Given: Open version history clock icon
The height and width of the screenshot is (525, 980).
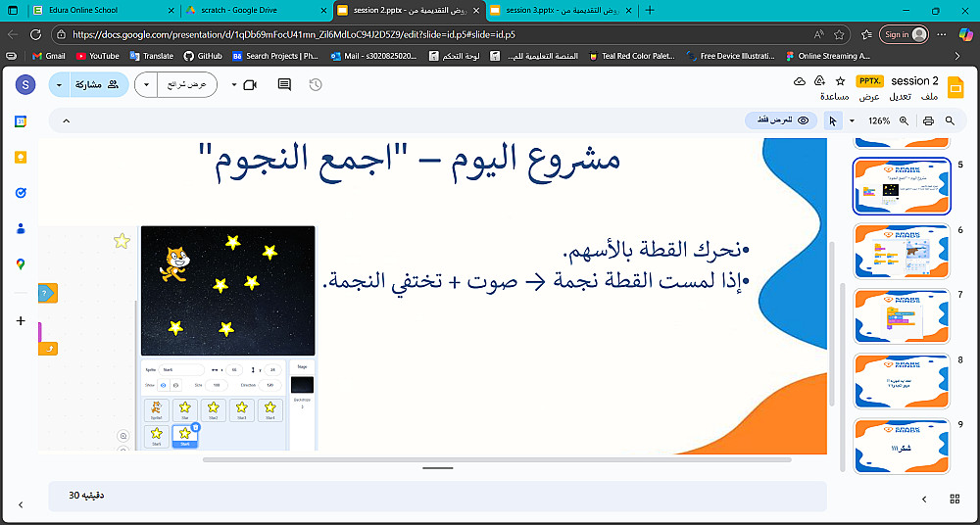Looking at the screenshot, I should (x=316, y=84).
